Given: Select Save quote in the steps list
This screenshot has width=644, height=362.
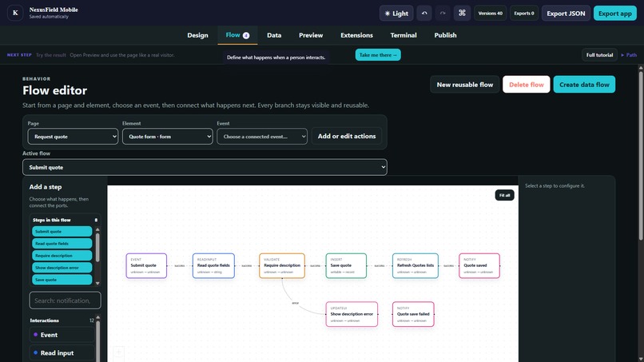Looking at the screenshot, I should coord(62,280).
